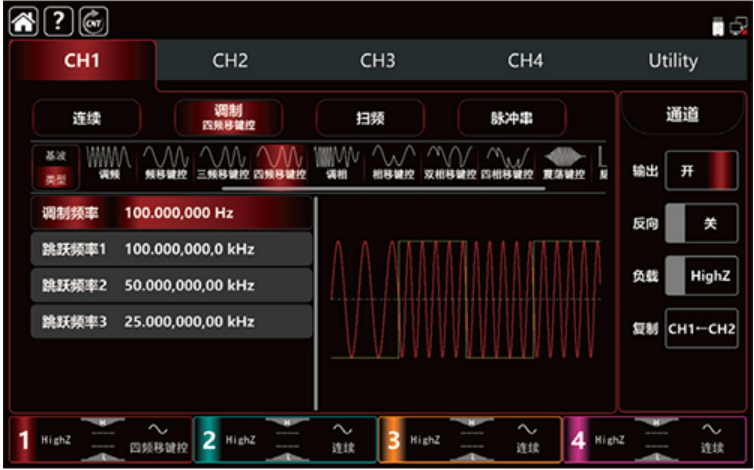Open the 负载 HighZ load selector

pos(700,275)
